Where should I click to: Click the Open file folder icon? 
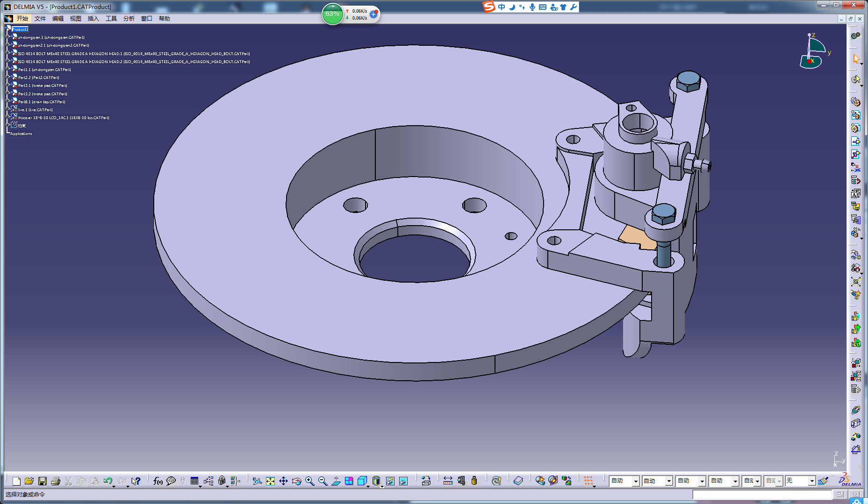tap(29, 481)
